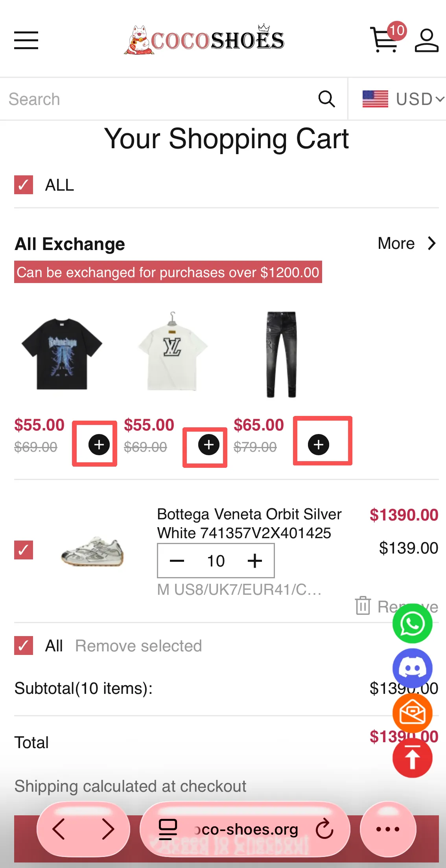Click the search magnifier icon
The image size is (446, 868).
[x=326, y=99]
